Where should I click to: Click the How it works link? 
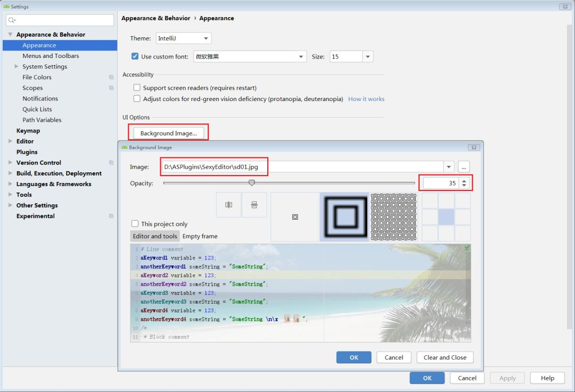[x=366, y=99]
